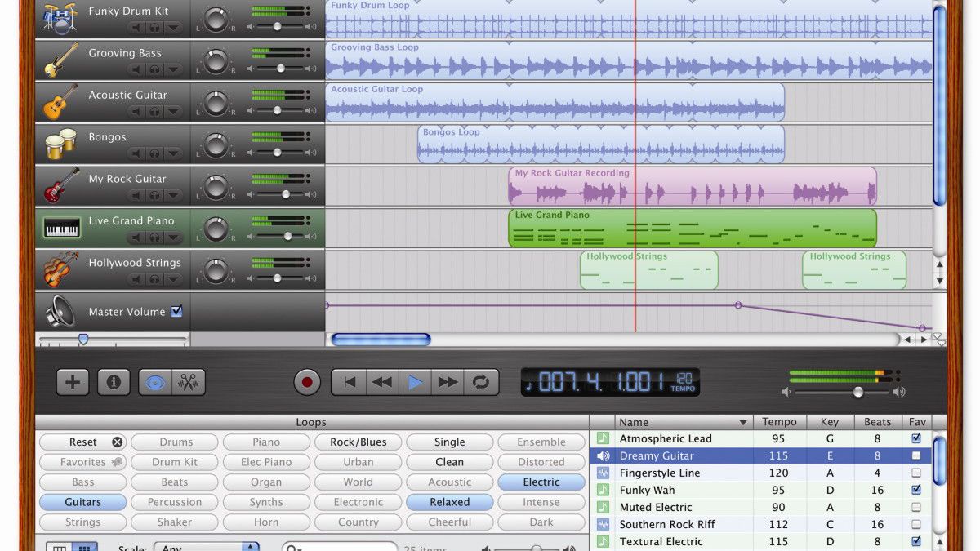980x551 pixels.
Task: Uncheck favorite for Funky Wah loop
Action: (x=916, y=490)
